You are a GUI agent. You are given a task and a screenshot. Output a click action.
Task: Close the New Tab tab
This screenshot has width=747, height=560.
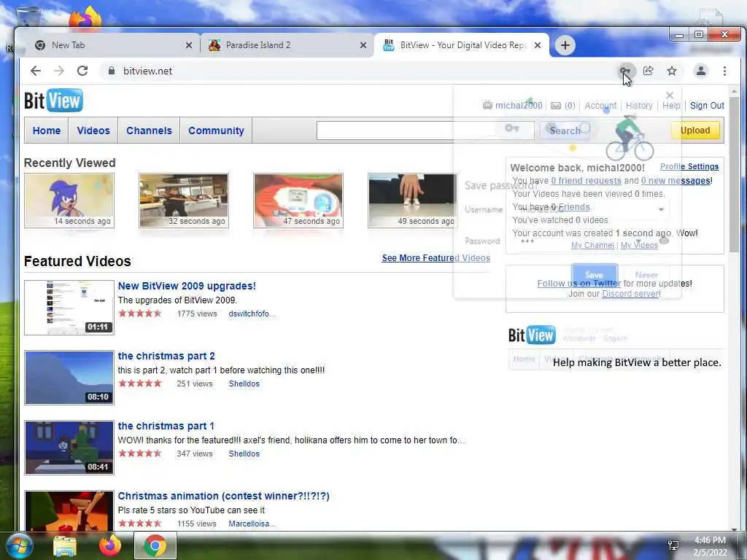(x=189, y=45)
